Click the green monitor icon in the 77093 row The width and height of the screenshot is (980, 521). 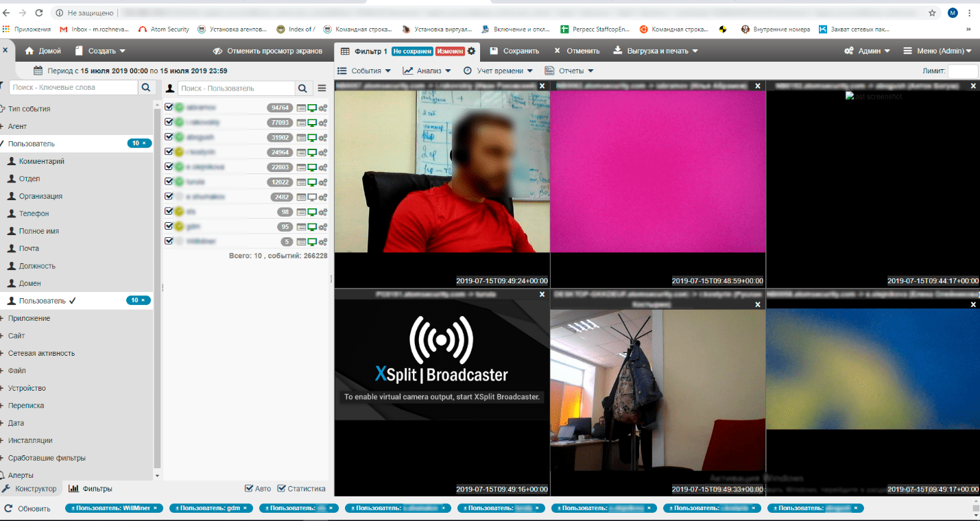pos(312,123)
